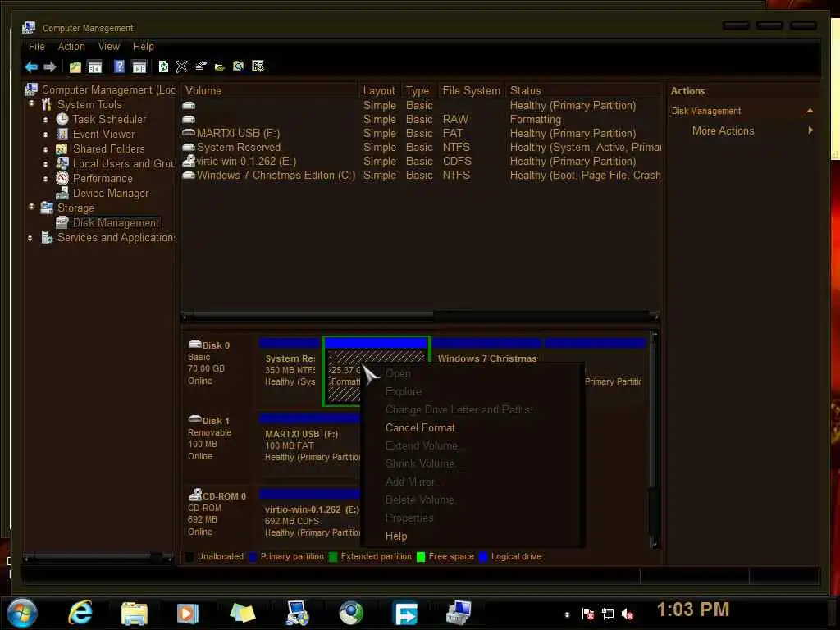Sort by the File System column header
This screenshot has height=630, width=840.
472,90
